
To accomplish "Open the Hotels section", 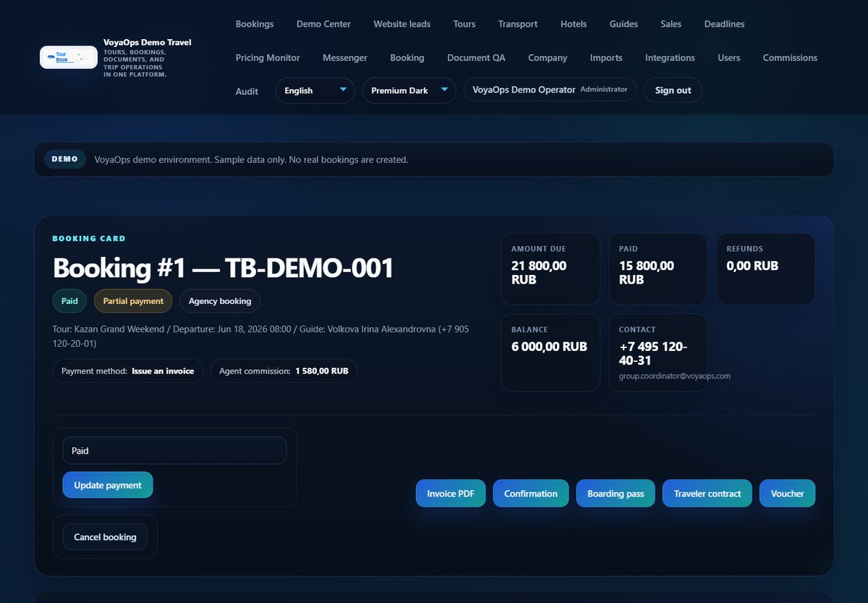I will [574, 24].
